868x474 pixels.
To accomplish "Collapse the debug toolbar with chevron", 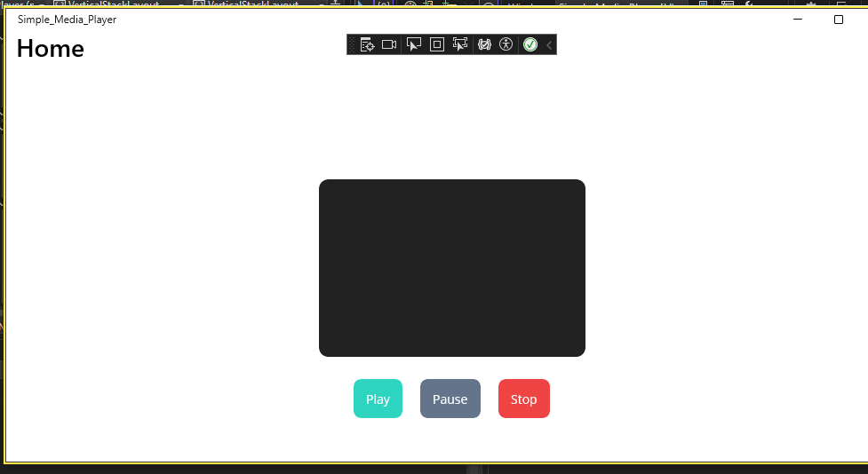I will click(x=549, y=44).
